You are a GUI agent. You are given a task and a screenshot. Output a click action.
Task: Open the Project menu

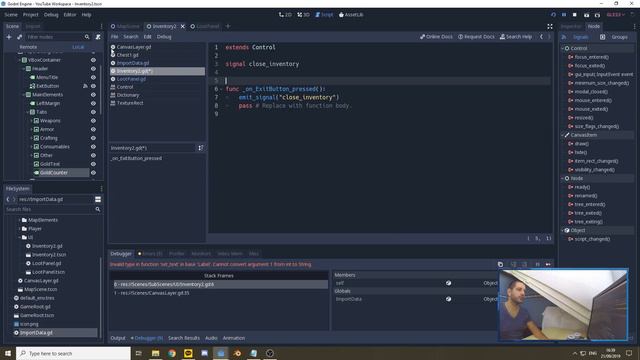(x=30, y=15)
